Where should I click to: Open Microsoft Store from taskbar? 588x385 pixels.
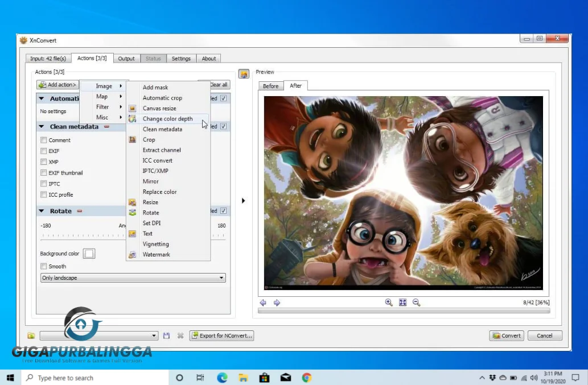(x=264, y=378)
